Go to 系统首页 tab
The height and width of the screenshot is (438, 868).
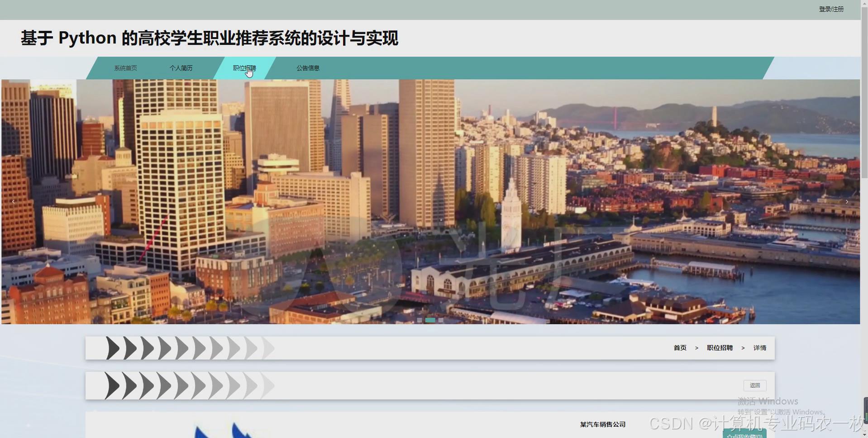pos(125,68)
